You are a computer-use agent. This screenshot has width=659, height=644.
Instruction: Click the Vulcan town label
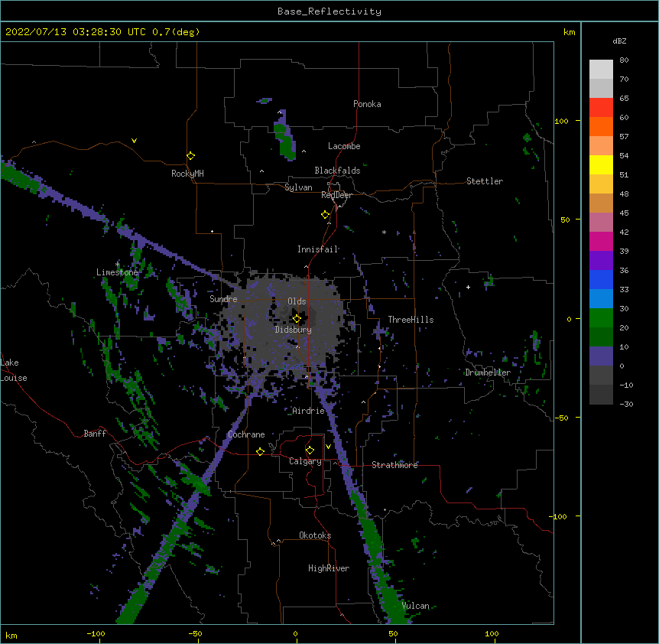pos(415,606)
